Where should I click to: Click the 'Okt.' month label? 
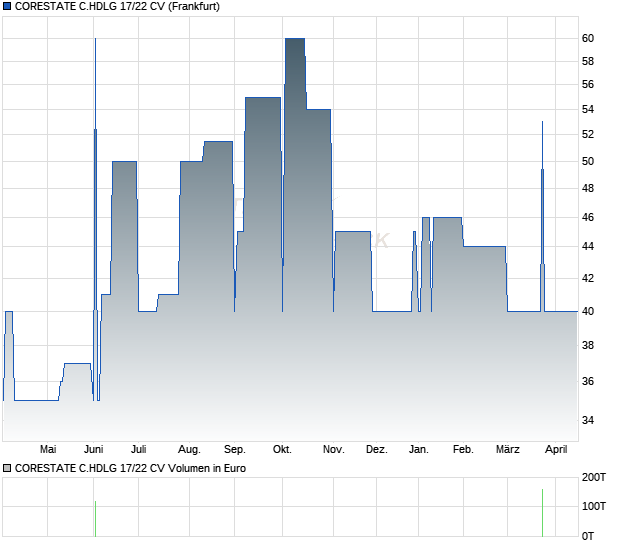(x=282, y=450)
